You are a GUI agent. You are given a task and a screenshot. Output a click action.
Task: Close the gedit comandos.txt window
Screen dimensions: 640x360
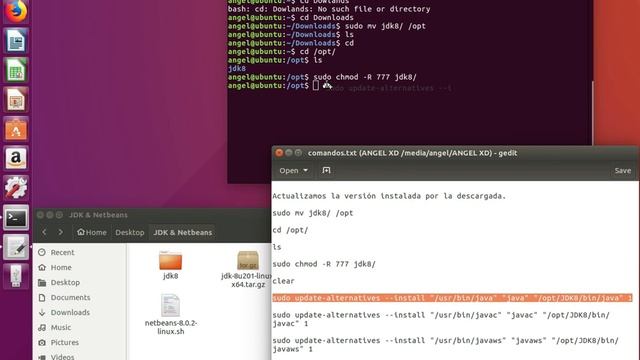279,153
